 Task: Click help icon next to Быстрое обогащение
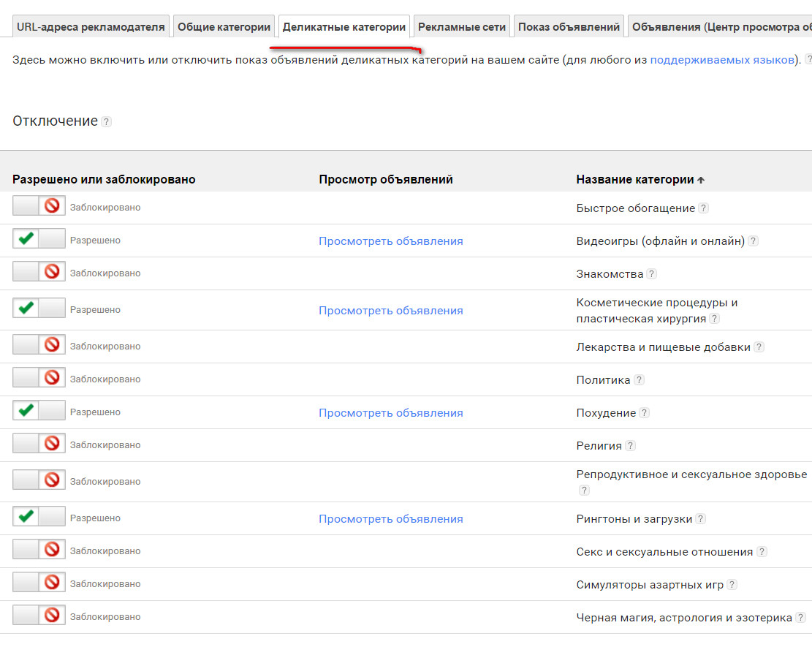coord(703,208)
